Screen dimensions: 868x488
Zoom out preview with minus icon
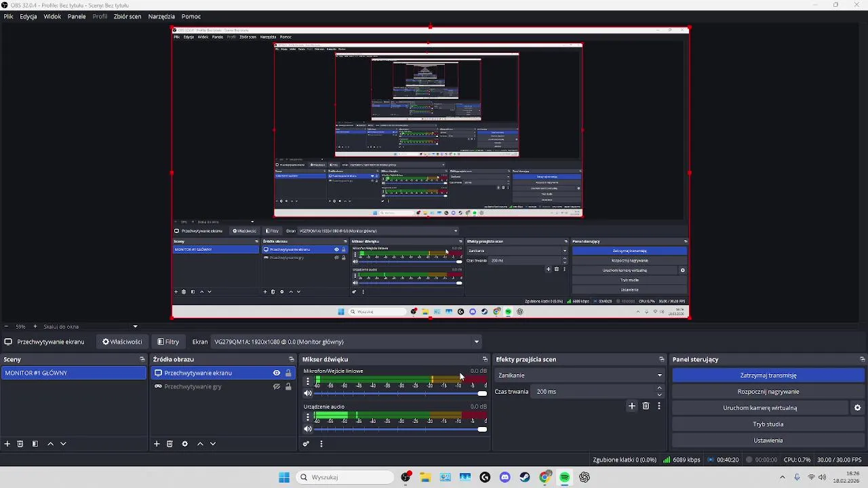pos(6,327)
